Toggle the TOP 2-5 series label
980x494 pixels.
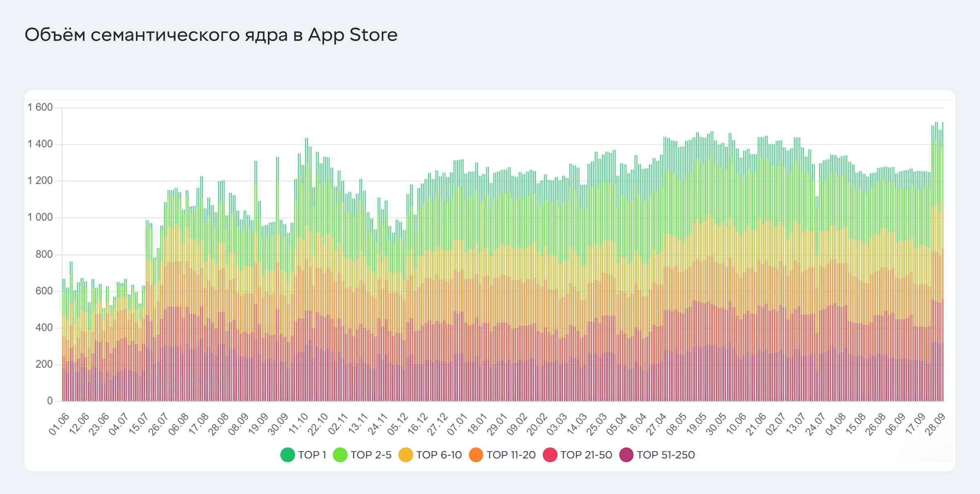point(371,455)
